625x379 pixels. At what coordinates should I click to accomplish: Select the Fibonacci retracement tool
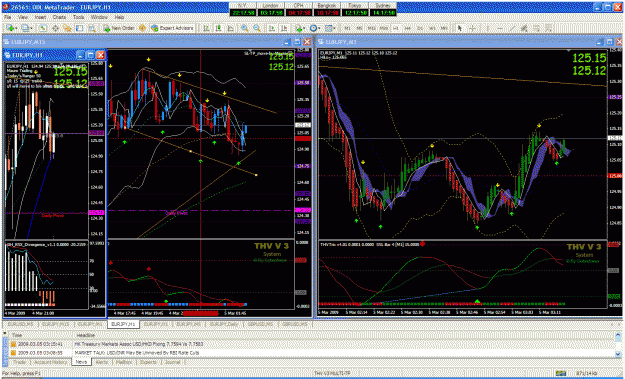[537, 28]
